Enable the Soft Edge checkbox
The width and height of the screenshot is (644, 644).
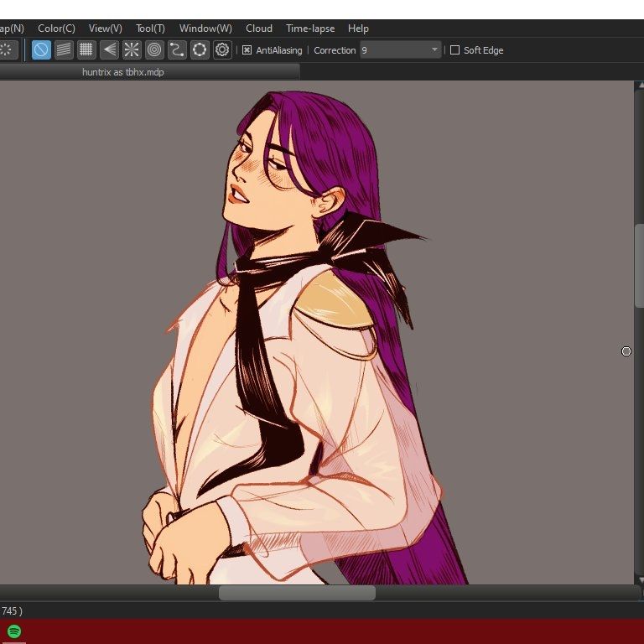pos(454,50)
